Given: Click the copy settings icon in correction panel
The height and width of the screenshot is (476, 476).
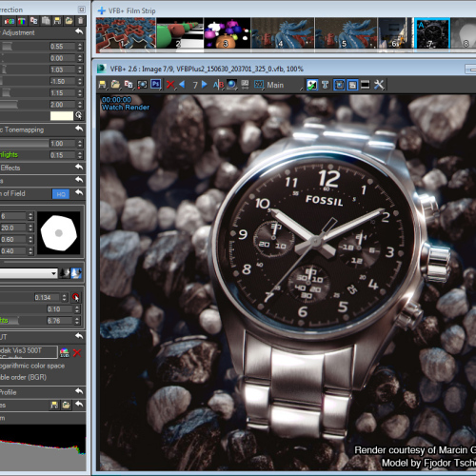Looking at the screenshot, I should tap(33, 21).
